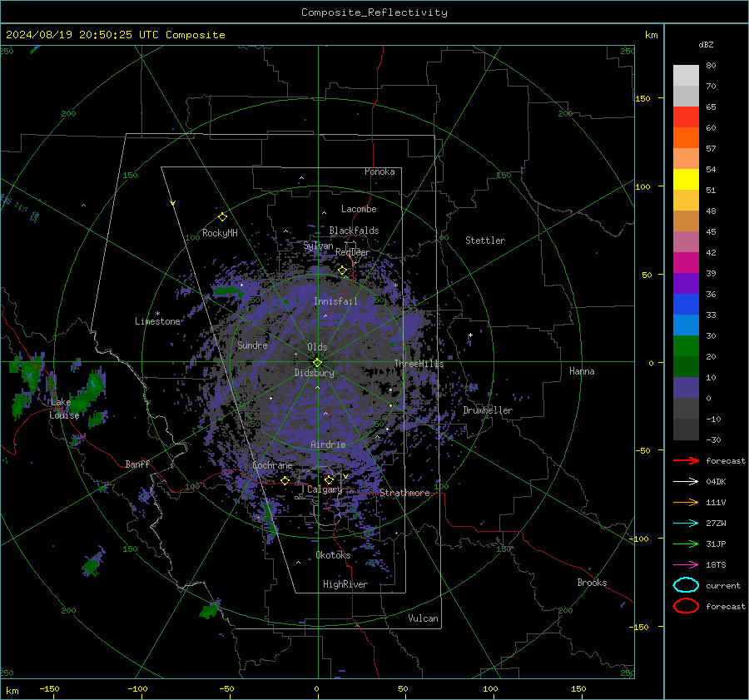749x700 pixels.
Task: Click the yellow radar site marker at center
Action: [x=317, y=363]
